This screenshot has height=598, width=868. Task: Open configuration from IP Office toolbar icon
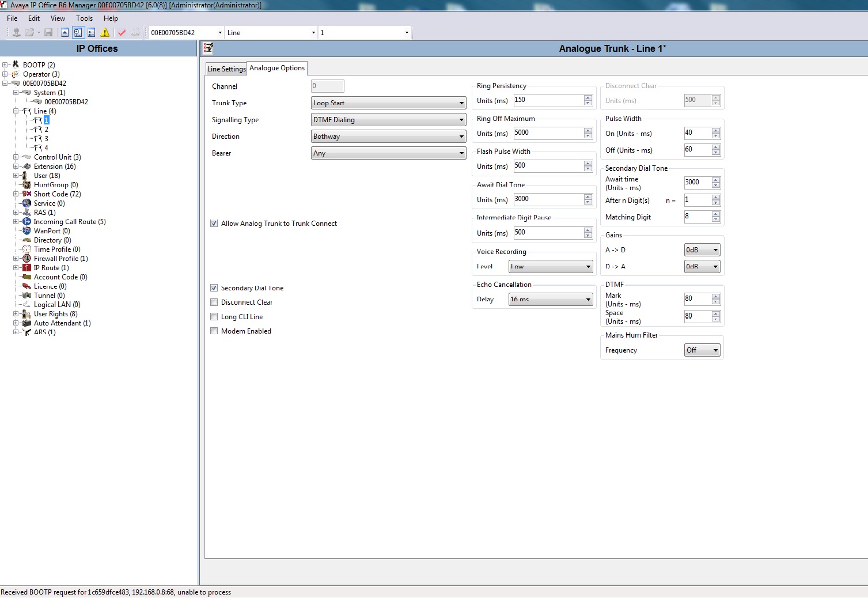(17, 33)
